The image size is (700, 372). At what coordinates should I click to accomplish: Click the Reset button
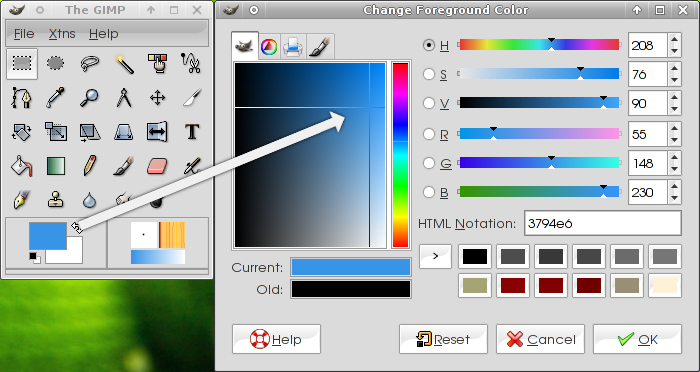coord(443,339)
